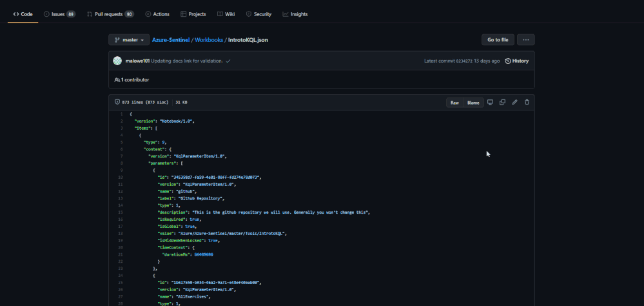
Task: Open the Actions tab
Action: click(x=157, y=14)
